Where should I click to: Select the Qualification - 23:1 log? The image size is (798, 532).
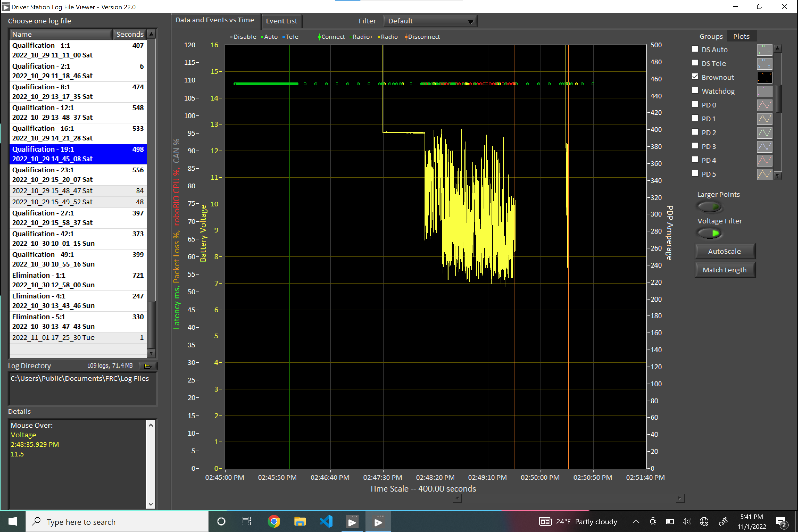point(78,175)
